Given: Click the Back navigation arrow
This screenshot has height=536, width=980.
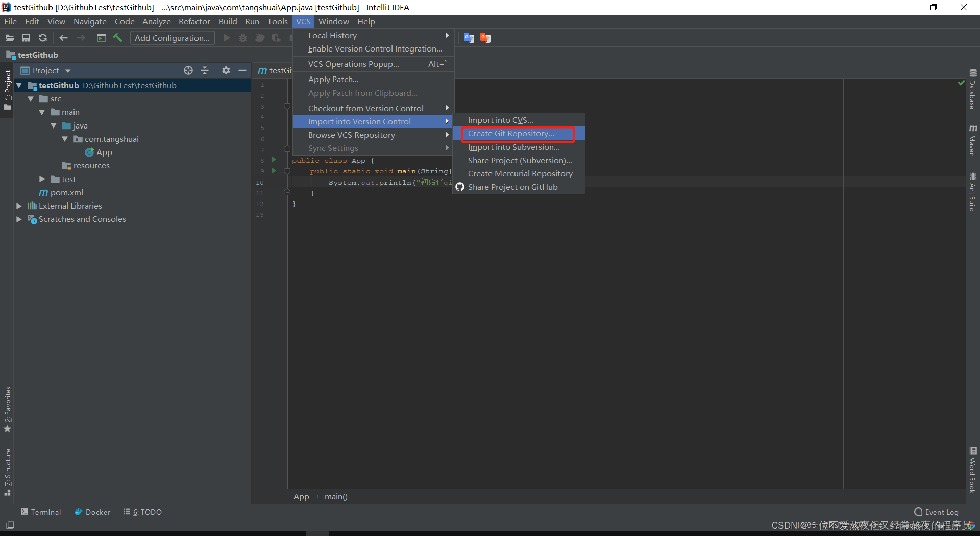Looking at the screenshot, I should tap(63, 38).
